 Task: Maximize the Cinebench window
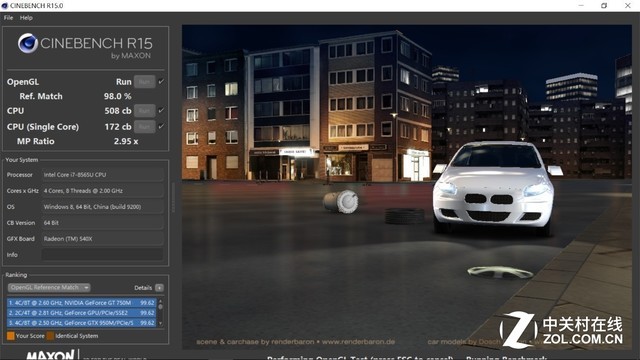coord(604,5)
